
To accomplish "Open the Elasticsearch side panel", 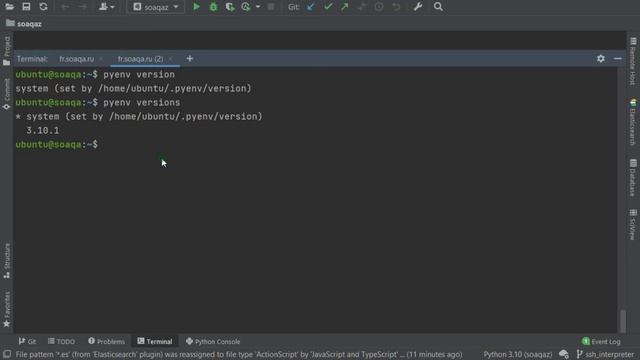I will [x=633, y=122].
